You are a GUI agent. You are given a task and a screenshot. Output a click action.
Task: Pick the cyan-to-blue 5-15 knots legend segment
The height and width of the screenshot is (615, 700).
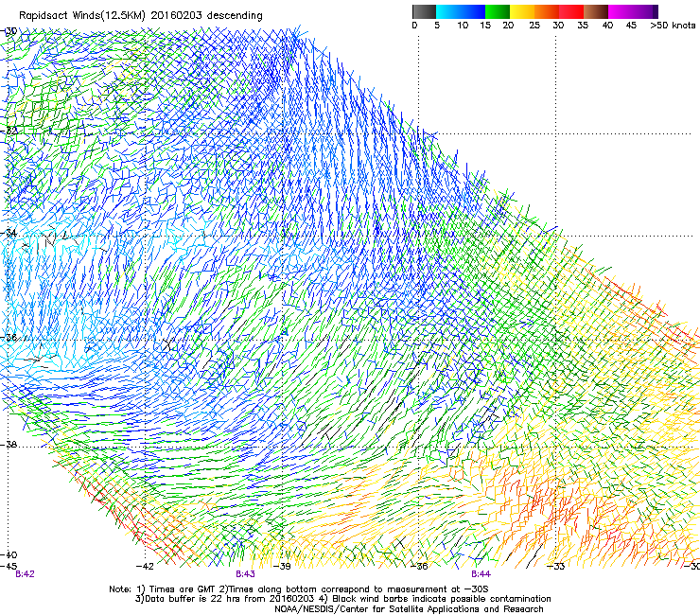click(461, 11)
